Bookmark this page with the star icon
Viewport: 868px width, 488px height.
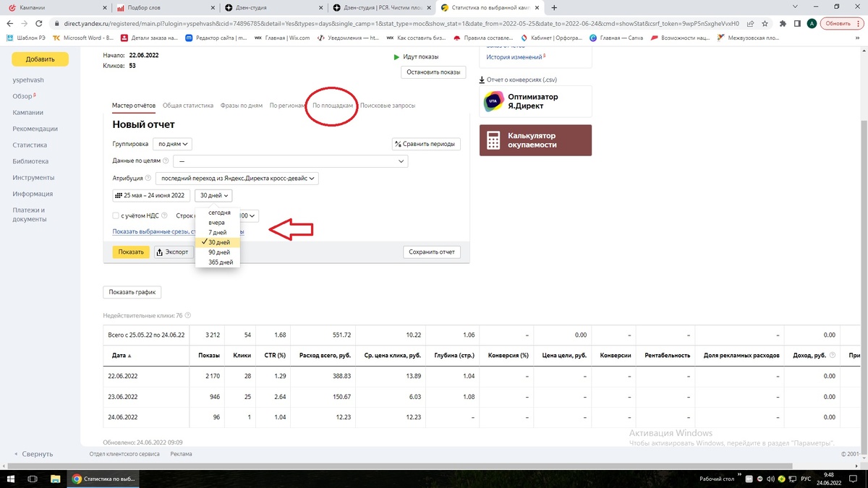pyautogui.click(x=765, y=23)
